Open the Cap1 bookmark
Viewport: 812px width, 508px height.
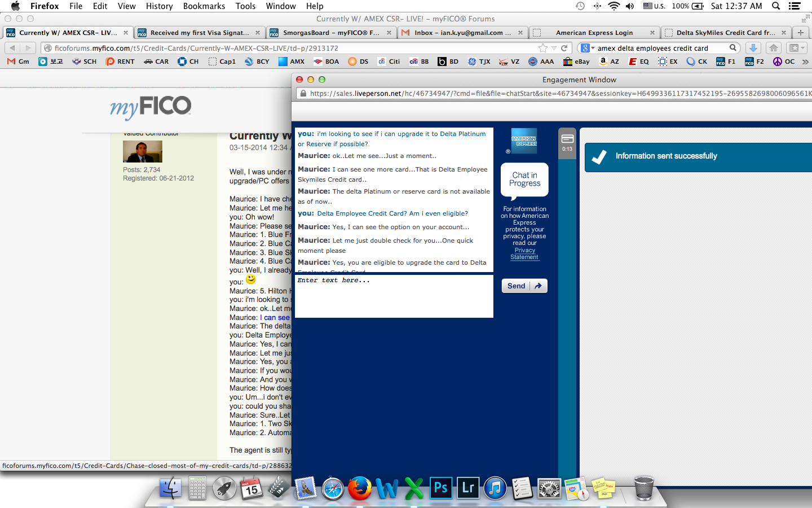[222, 62]
